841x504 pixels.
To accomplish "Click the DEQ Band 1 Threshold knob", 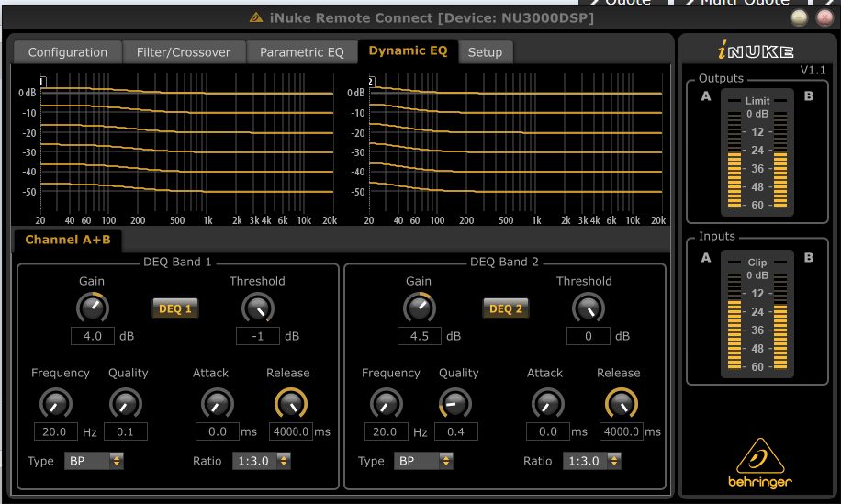I will click(x=258, y=308).
